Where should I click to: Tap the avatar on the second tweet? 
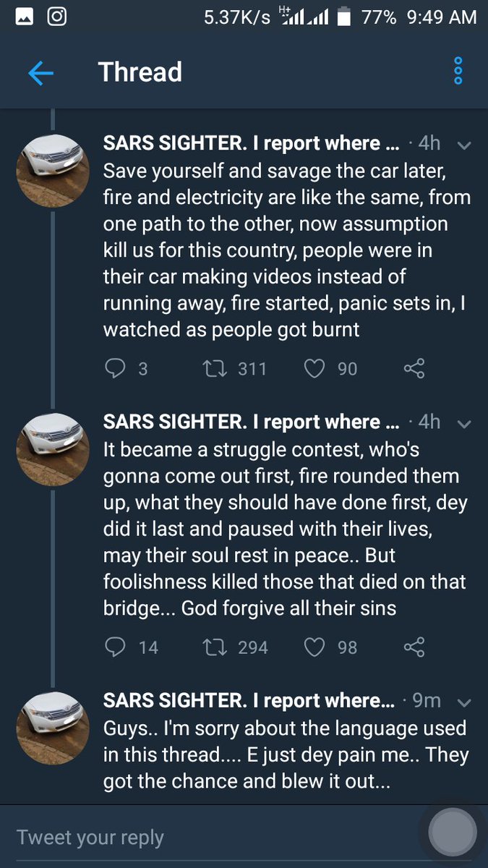tap(53, 449)
